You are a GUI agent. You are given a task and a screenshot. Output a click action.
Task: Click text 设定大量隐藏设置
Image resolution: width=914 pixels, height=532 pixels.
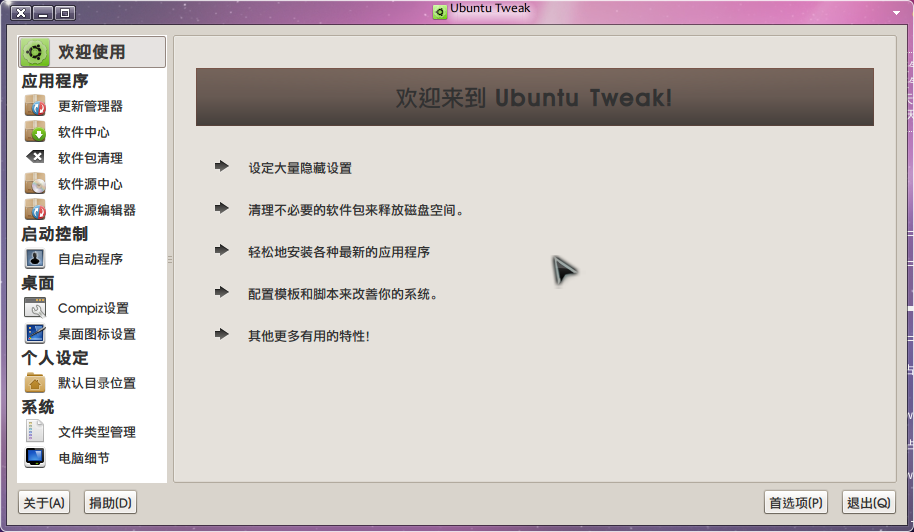click(x=300, y=168)
